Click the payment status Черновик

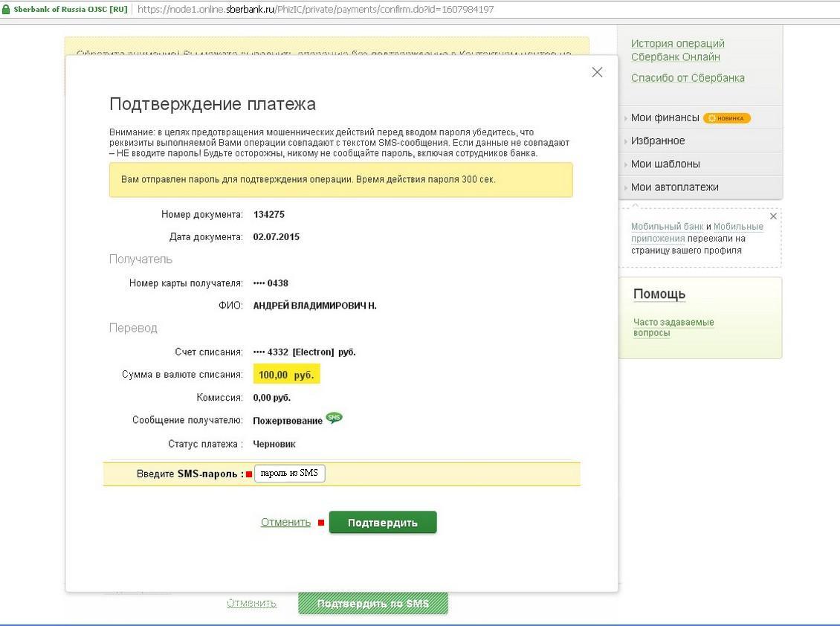pos(274,444)
